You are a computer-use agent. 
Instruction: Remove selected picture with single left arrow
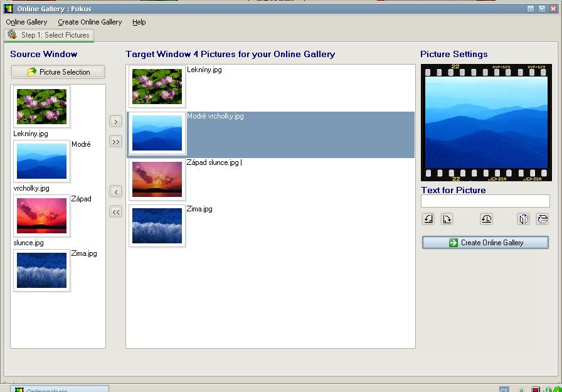coord(116,192)
